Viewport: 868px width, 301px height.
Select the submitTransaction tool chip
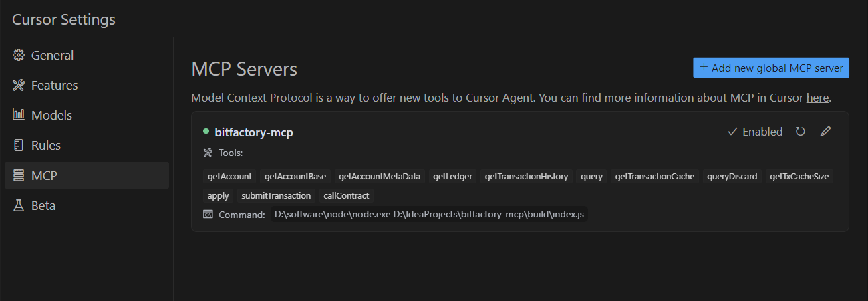pyautogui.click(x=276, y=196)
